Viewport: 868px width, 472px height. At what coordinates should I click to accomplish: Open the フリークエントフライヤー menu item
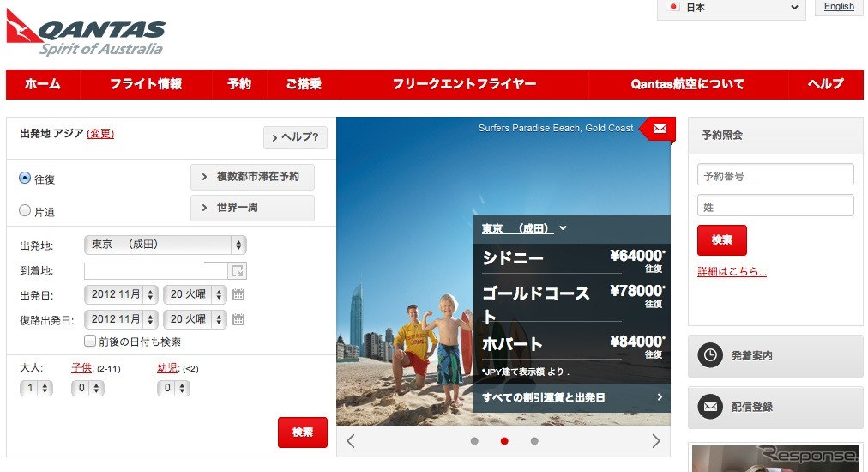464,84
